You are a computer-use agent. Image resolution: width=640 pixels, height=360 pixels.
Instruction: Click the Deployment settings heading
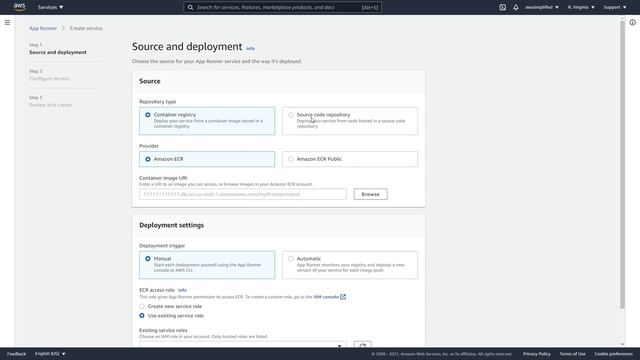click(171, 225)
